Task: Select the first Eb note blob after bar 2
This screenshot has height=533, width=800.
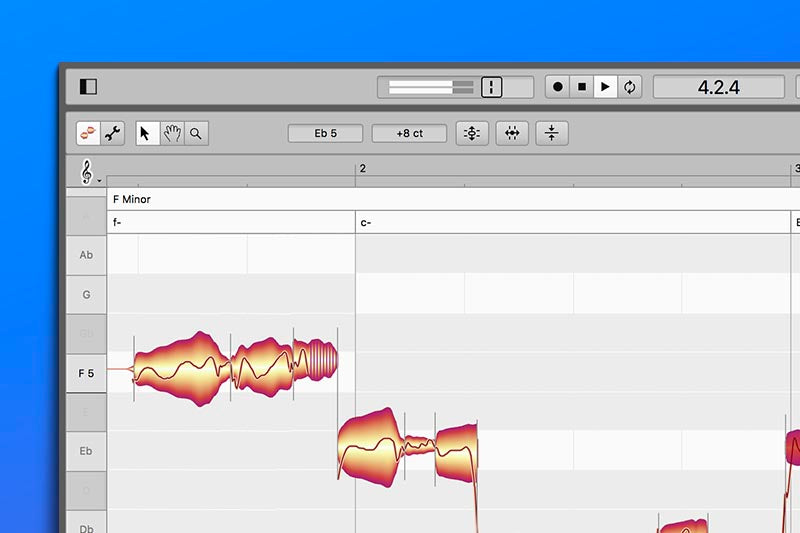Action: [x=370, y=446]
